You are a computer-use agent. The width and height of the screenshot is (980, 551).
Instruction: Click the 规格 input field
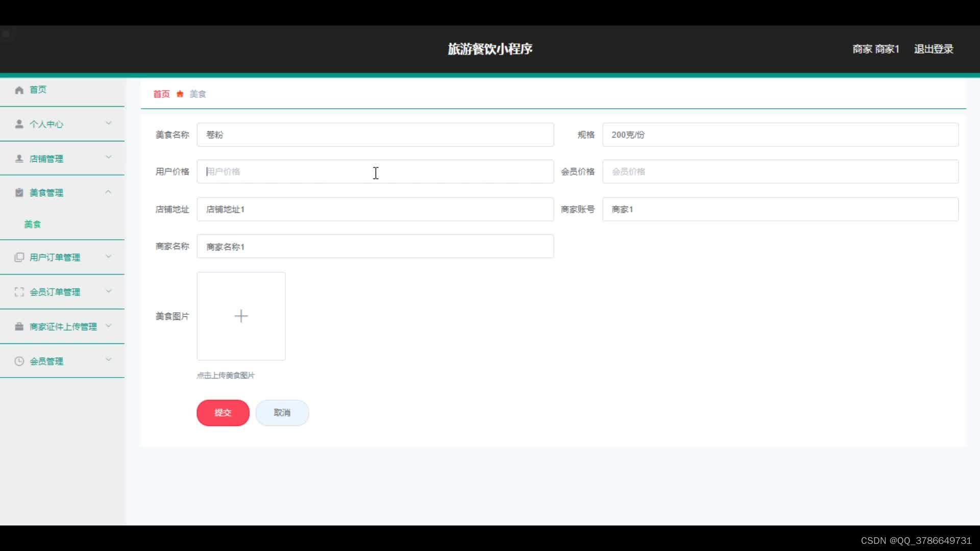click(x=780, y=135)
